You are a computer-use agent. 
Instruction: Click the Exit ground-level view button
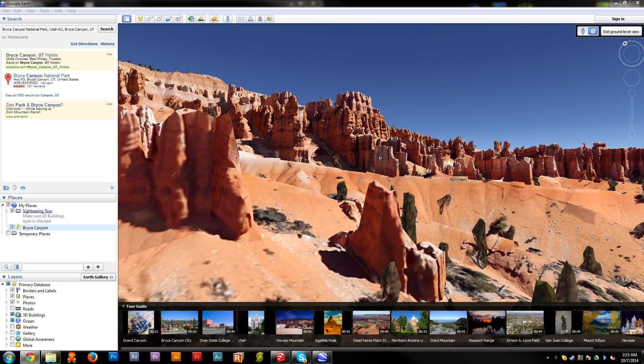tap(621, 32)
